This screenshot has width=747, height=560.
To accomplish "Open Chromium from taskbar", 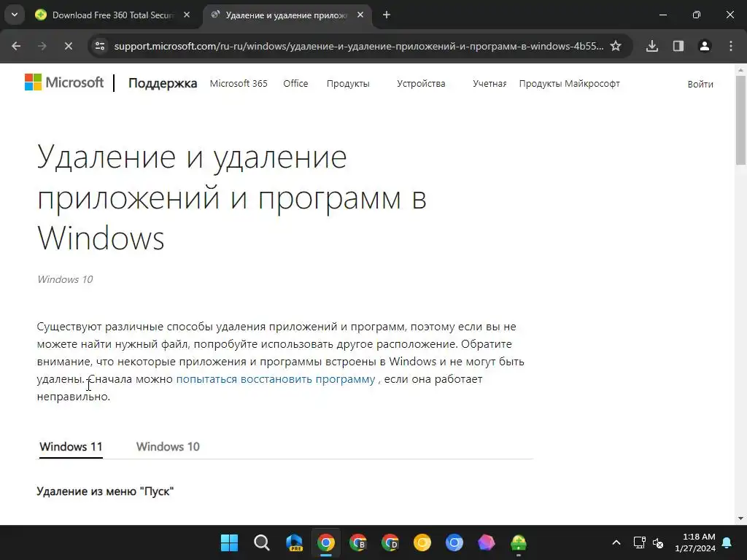I will [x=454, y=542].
